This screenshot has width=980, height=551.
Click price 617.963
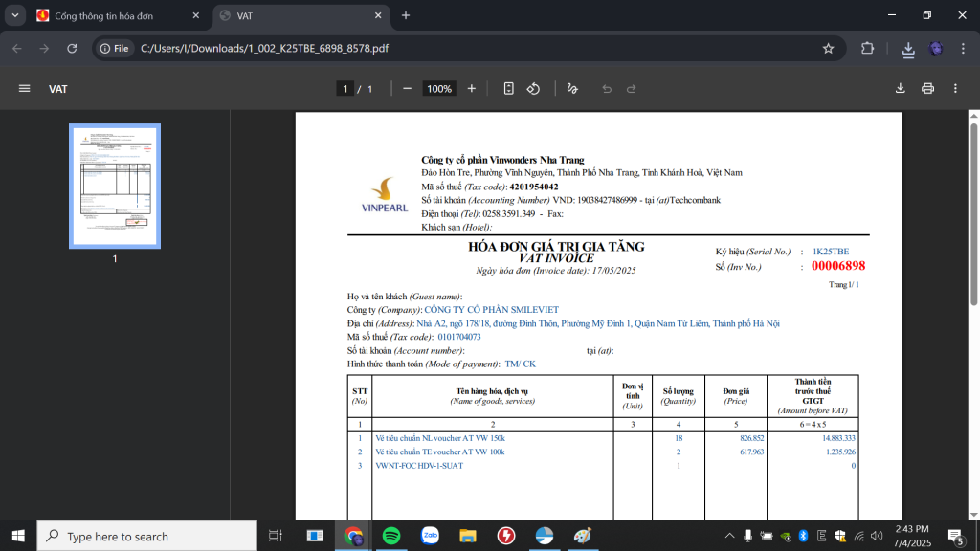[x=752, y=452]
